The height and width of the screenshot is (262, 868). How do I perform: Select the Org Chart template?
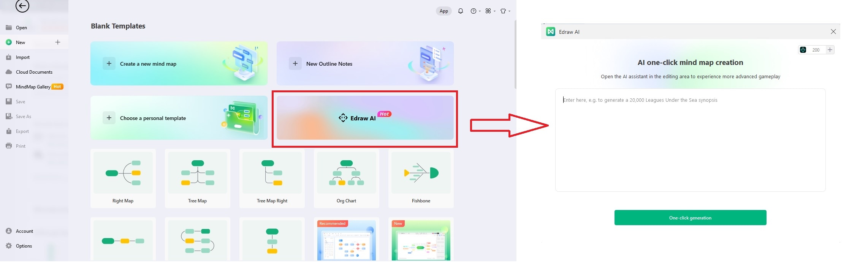coord(347,178)
